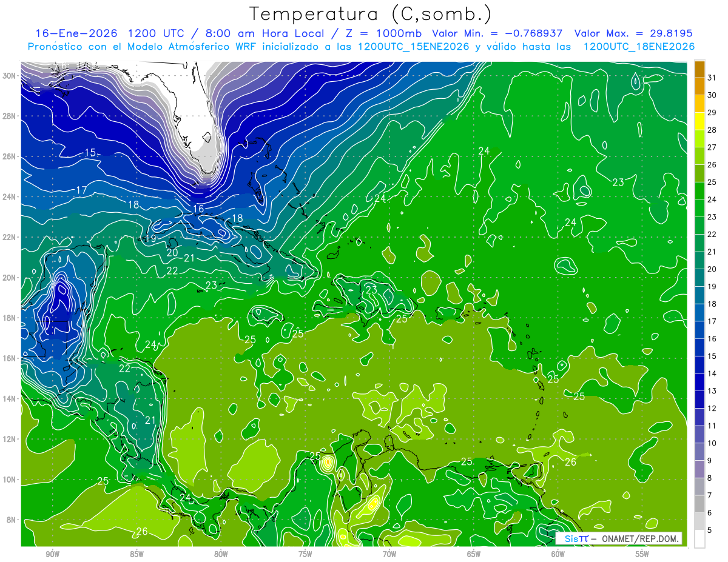Click latitude axis label "24N"
This screenshot has width=728, height=562.
10,197
